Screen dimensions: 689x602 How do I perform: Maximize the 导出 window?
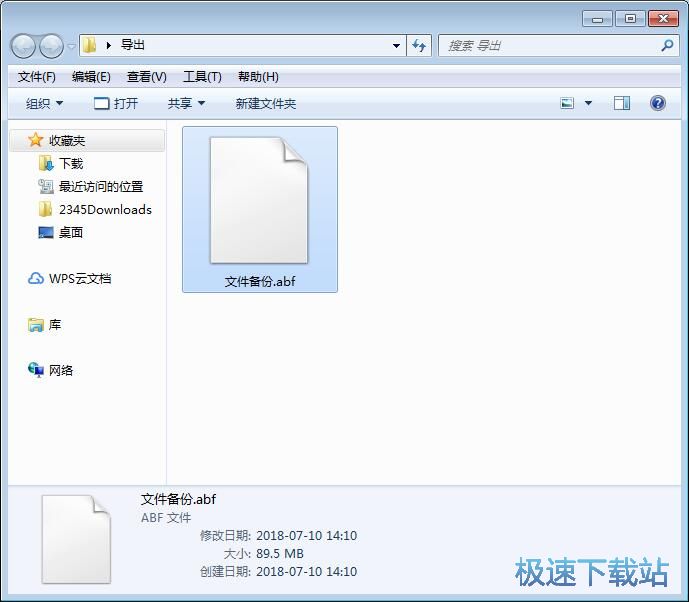630,19
